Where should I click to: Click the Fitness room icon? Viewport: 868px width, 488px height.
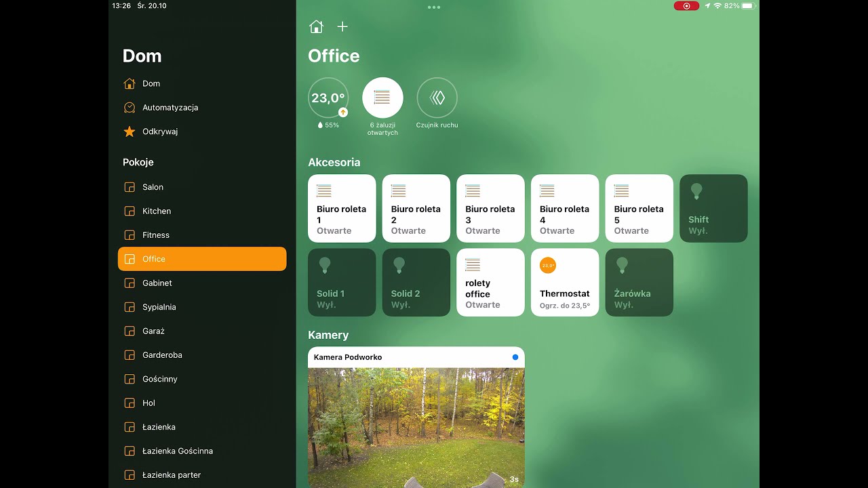click(130, 235)
